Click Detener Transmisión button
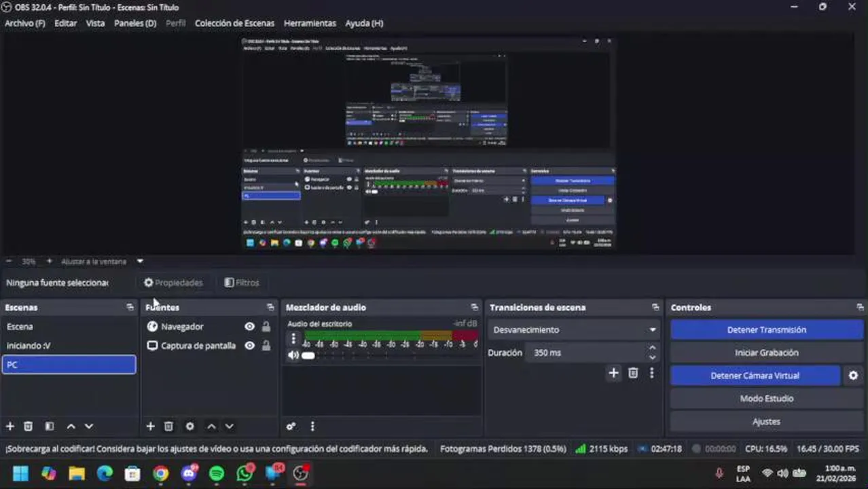This screenshot has height=489, width=868. click(767, 330)
